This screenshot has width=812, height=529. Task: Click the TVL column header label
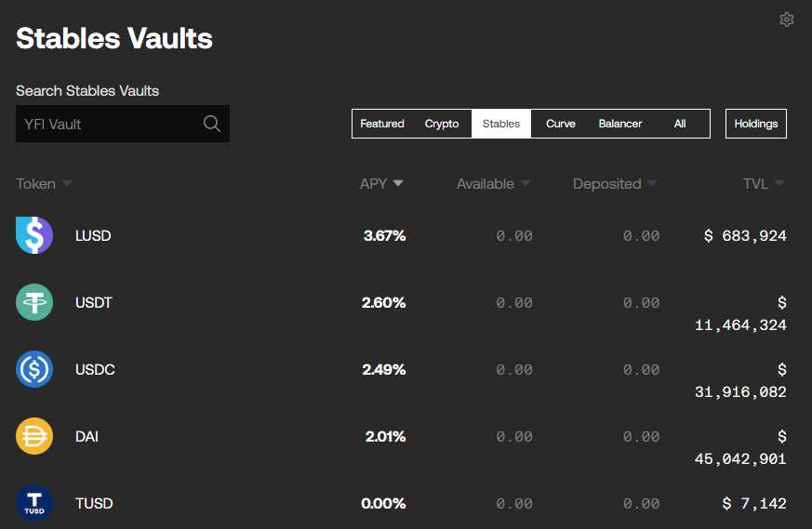tap(755, 184)
